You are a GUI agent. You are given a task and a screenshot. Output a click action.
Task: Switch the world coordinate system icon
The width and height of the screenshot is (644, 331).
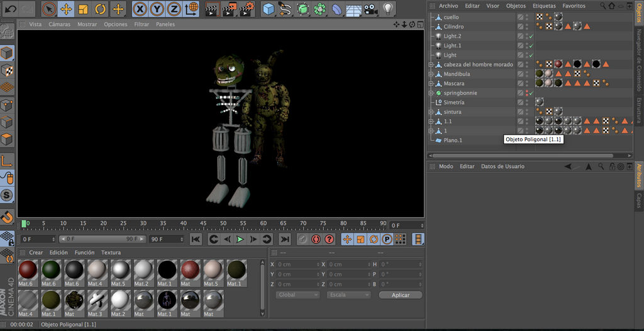click(191, 9)
